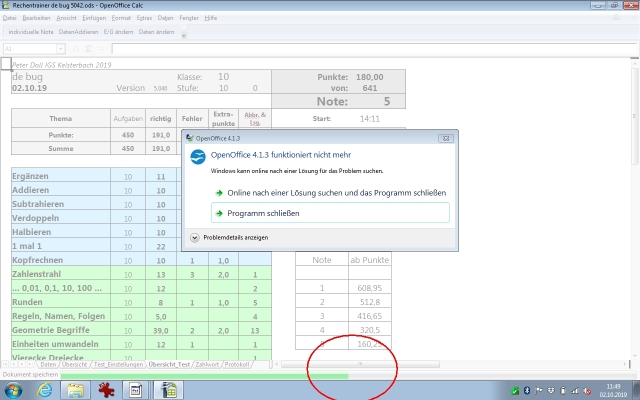Image resolution: width=640 pixels, height=400 pixels.
Task: Select the Zahlenstrahl row label
Action: click(x=61, y=274)
